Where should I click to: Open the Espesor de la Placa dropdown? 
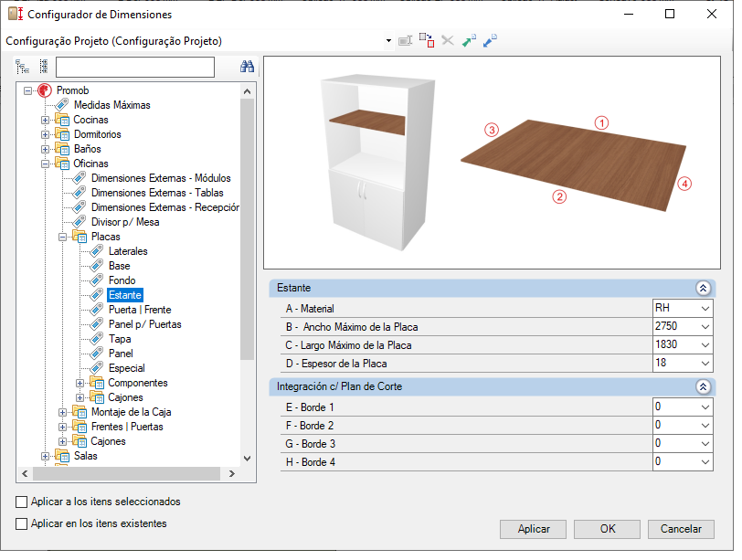(x=705, y=364)
